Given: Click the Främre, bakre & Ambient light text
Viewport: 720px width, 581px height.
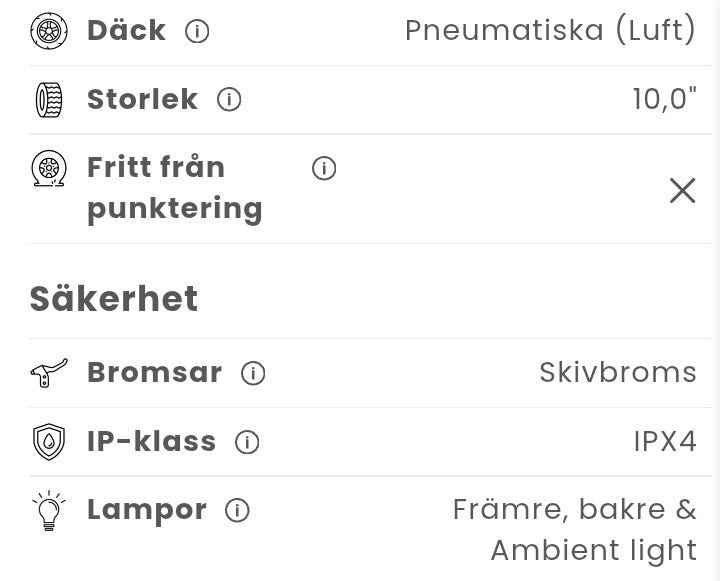Looking at the screenshot, I should [x=575, y=530].
